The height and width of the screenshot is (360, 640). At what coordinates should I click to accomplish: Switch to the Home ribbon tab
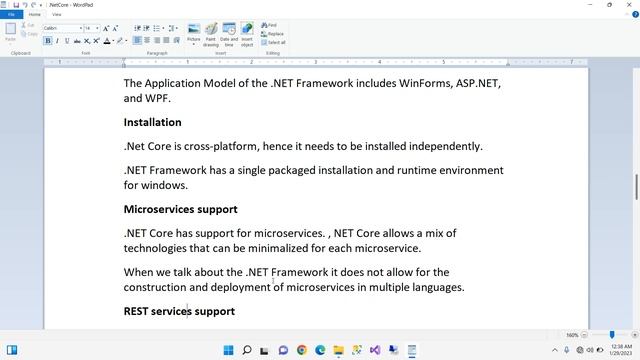tap(34, 14)
